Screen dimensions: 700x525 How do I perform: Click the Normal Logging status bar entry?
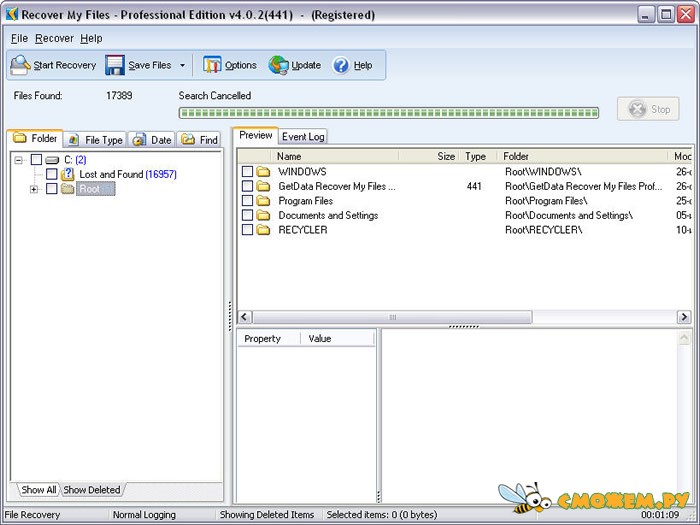144,515
